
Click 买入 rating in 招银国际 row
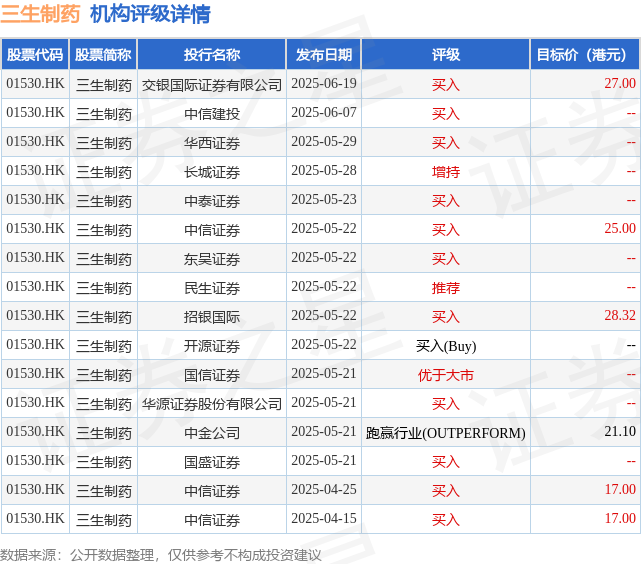tap(446, 317)
